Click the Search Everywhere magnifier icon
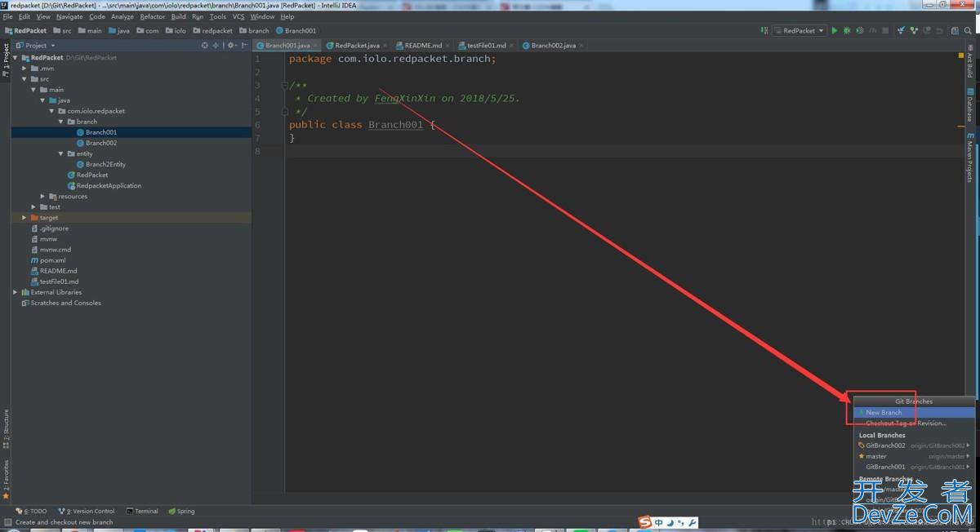The image size is (980, 532). [967, 31]
